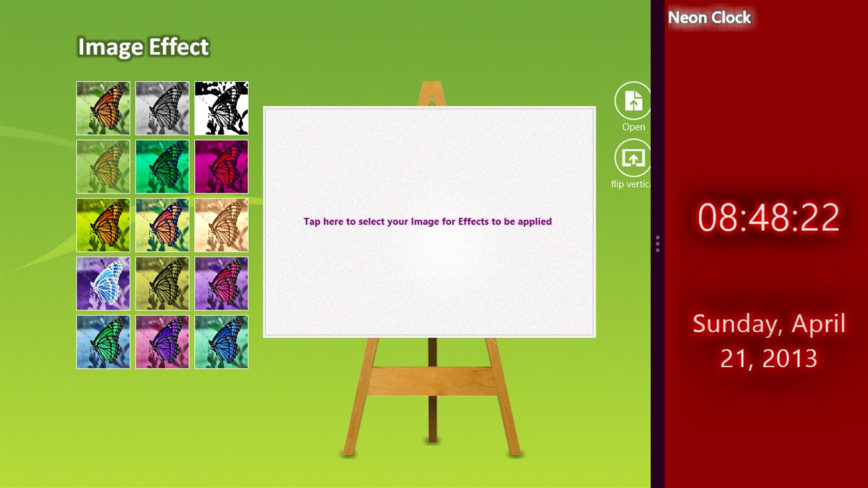Select the pink-violet butterfly effect thumbnail
Viewport: 868px width, 488px height.
[x=221, y=283]
